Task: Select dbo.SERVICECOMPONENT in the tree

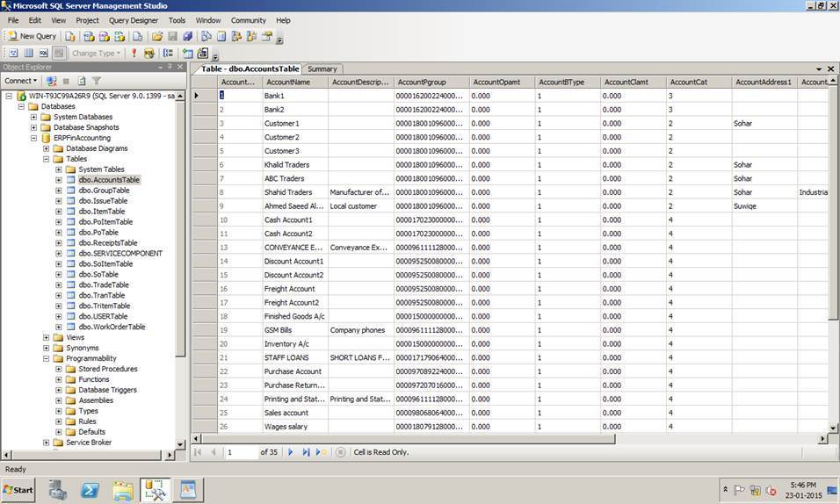Action: pos(120,254)
